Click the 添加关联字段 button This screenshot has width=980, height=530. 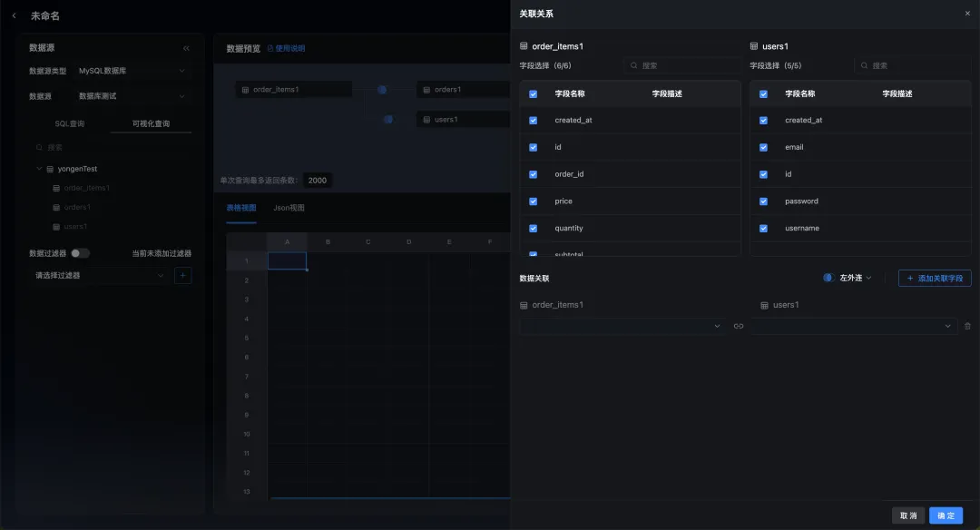pyautogui.click(x=935, y=278)
